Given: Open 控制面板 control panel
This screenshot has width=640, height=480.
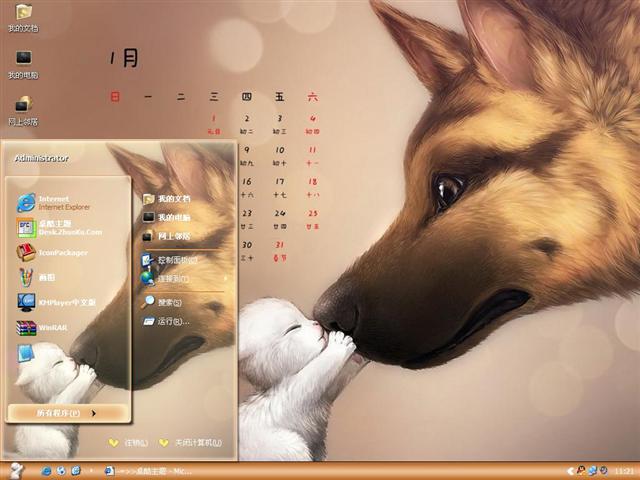Looking at the screenshot, I should (169, 260).
